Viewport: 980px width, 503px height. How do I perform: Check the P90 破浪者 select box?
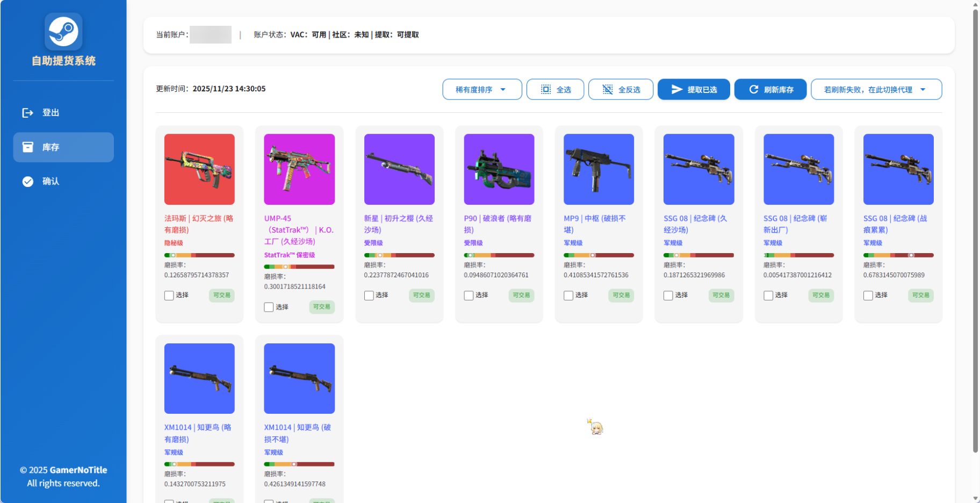(469, 296)
